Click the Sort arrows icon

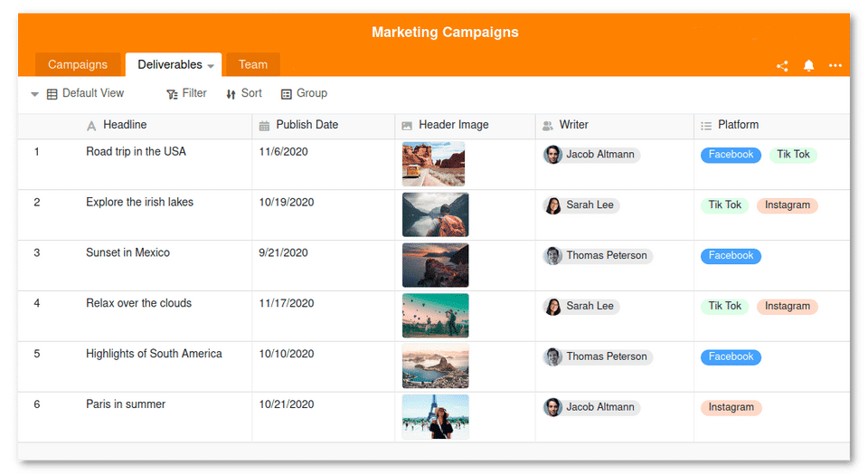pyautogui.click(x=231, y=94)
